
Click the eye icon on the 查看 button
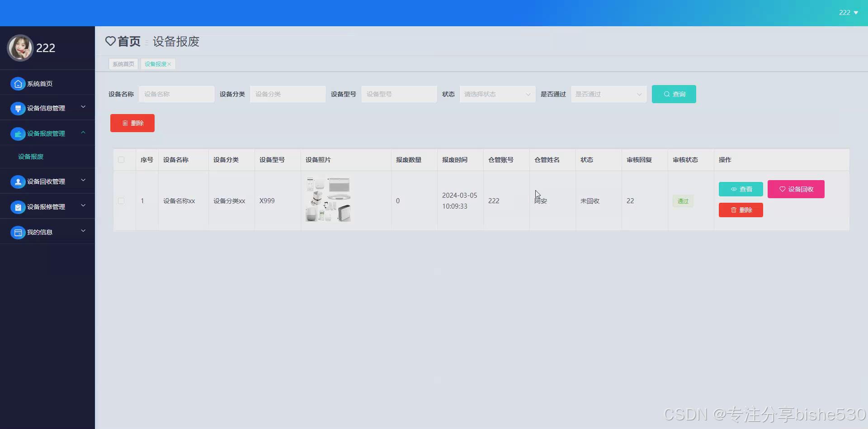734,189
